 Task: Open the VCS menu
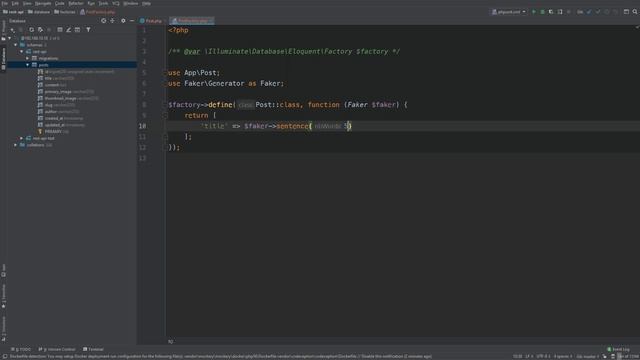point(116,3)
